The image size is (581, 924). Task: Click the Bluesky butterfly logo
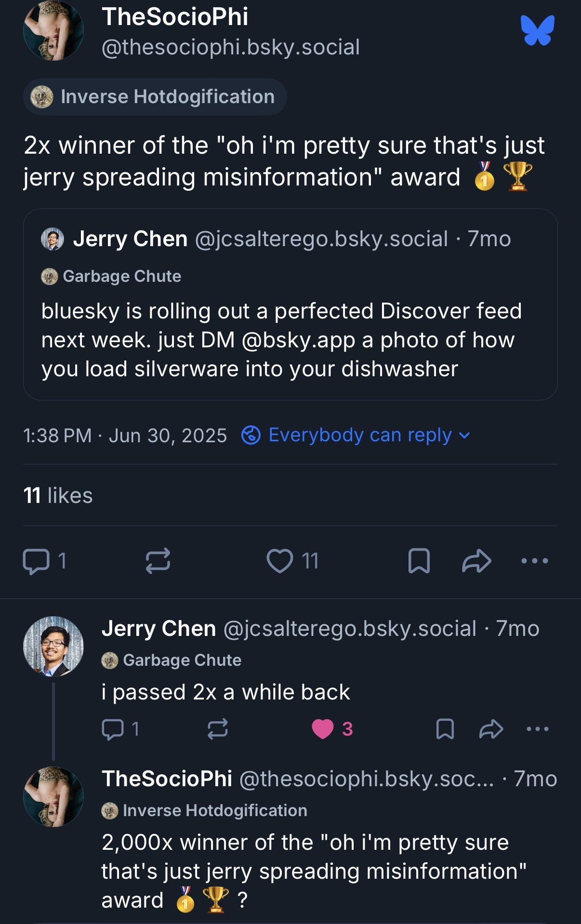point(537,30)
